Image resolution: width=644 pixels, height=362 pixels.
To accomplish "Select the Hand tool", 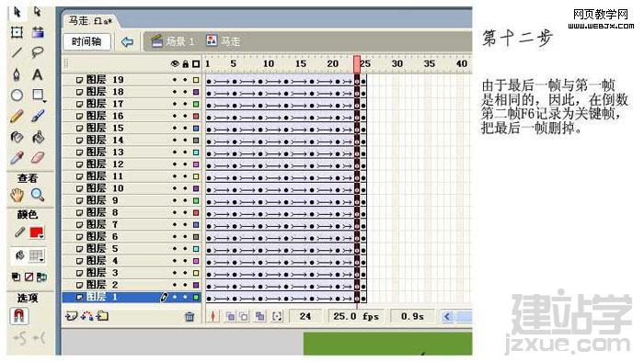I will point(17,195).
